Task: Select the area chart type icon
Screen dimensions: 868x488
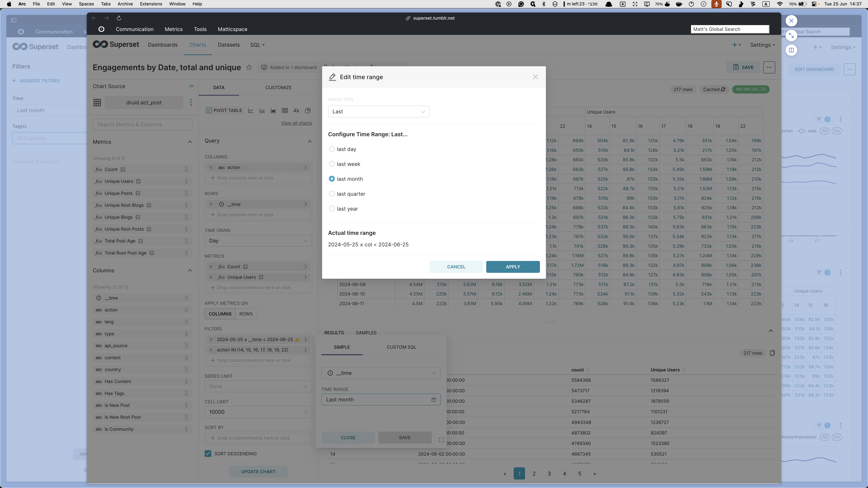Action: [x=273, y=110]
